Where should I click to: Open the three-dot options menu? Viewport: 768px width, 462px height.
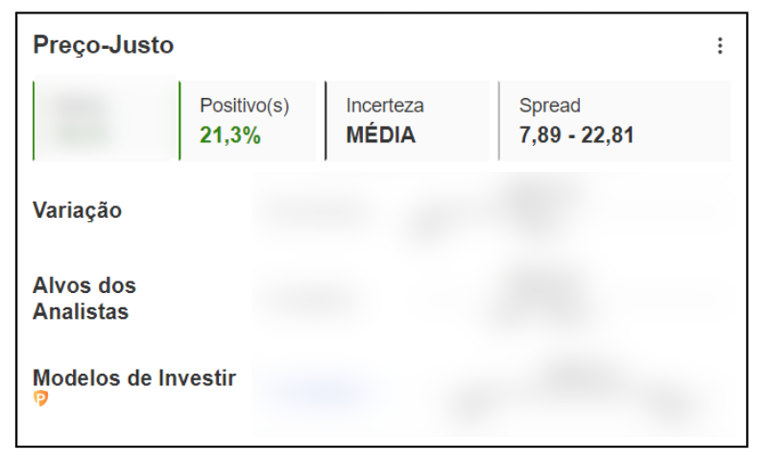(x=720, y=46)
